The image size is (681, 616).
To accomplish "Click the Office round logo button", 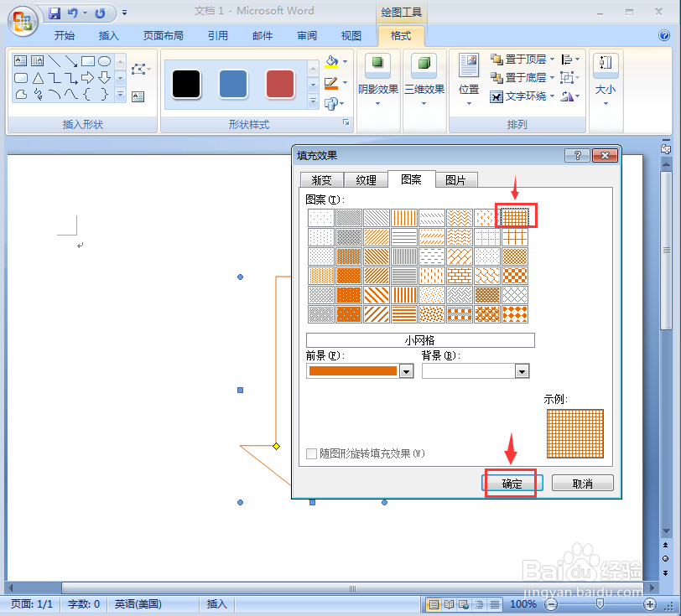I will (x=22, y=22).
